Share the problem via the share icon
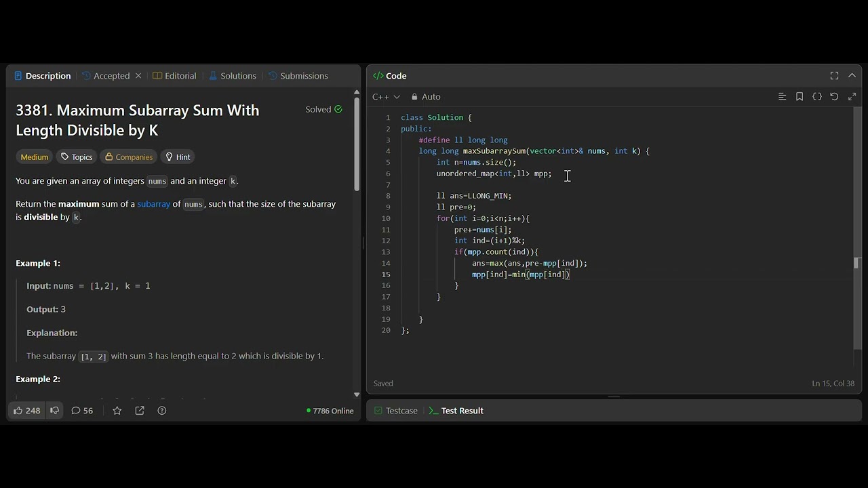Viewport: 868px width, 488px height. pos(140,411)
